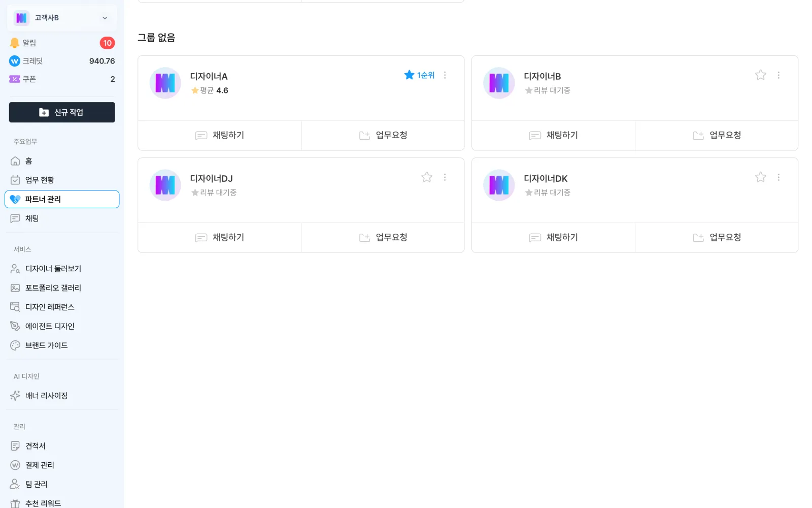Click 채팅하기 on the 디자이너A card

(220, 135)
